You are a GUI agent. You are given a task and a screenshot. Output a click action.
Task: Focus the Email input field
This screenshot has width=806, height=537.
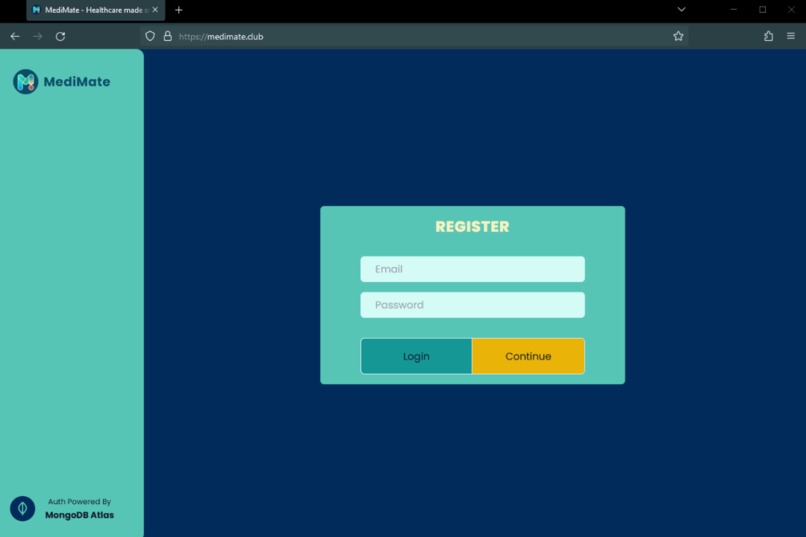click(x=472, y=269)
